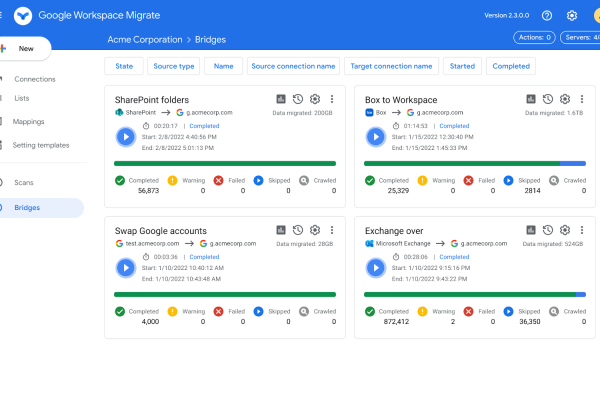Click the Completed status link in SharePoint folders
The height and width of the screenshot is (400, 600).
tap(204, 126)
